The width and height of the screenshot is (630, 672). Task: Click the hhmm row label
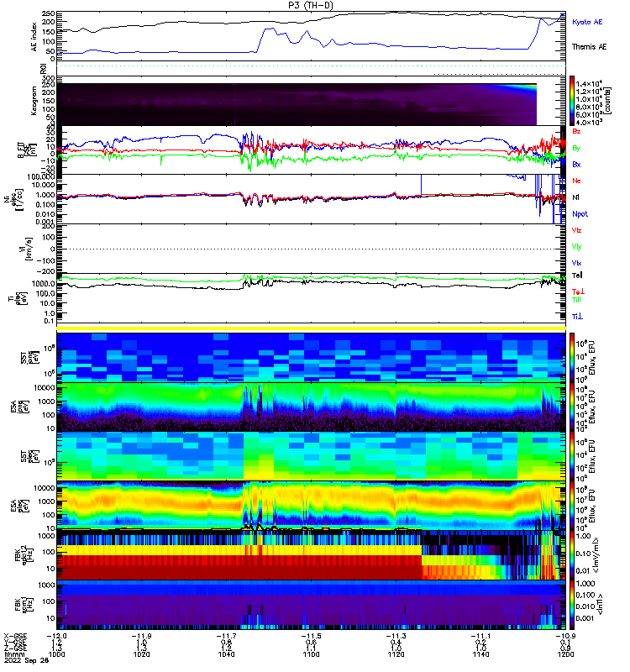tap(13, 654)
